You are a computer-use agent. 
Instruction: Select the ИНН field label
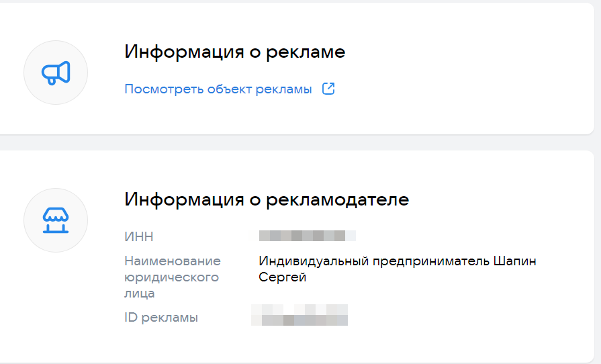coord(139,236)
